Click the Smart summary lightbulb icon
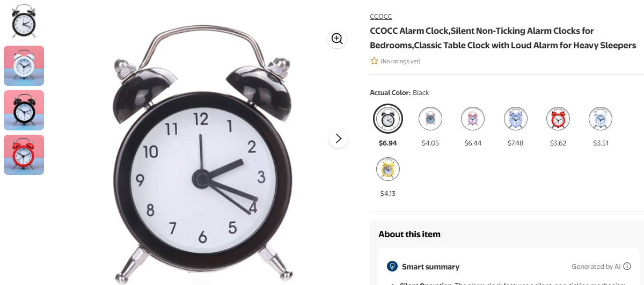Screen dimensions: 644x285 click(392, 266)
